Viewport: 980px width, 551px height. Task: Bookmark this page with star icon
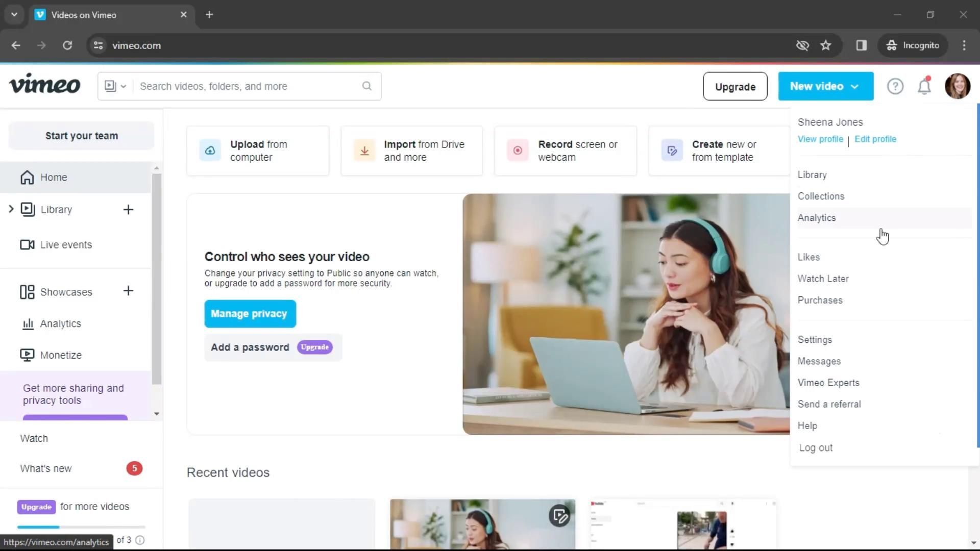pos(825,45)
